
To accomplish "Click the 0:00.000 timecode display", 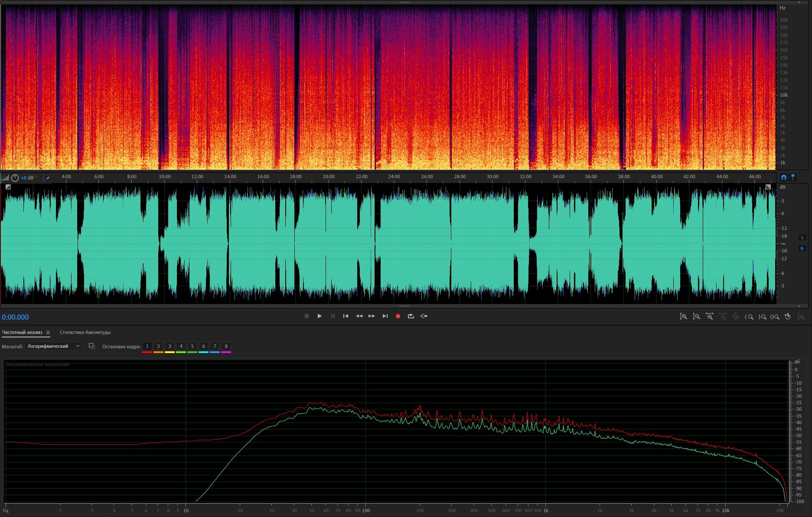I will (x=16, y=317).
